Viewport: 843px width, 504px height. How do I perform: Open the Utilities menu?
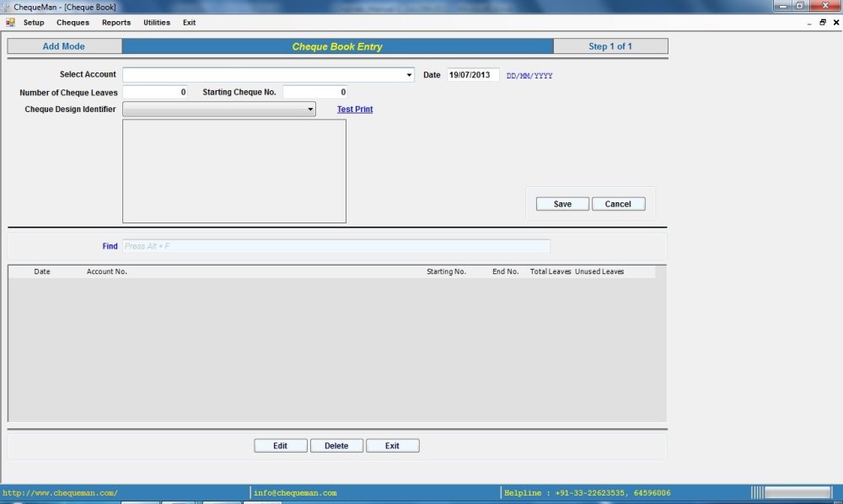point(157,22)
